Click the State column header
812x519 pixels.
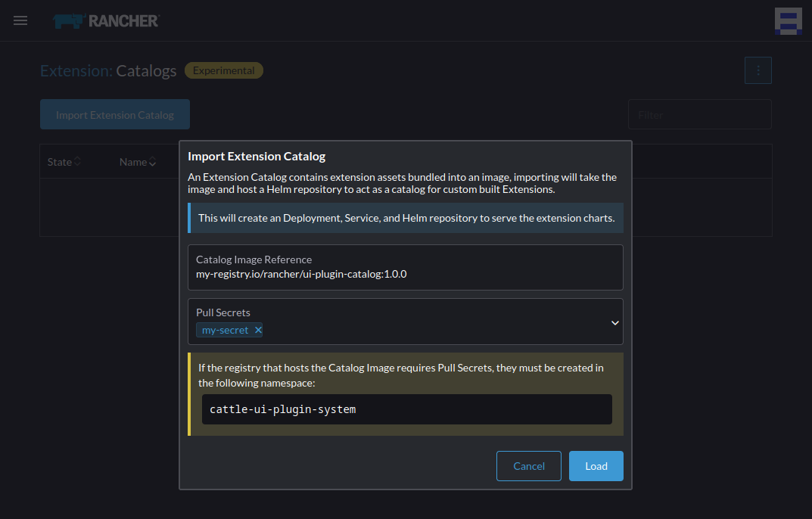(59, 161)
